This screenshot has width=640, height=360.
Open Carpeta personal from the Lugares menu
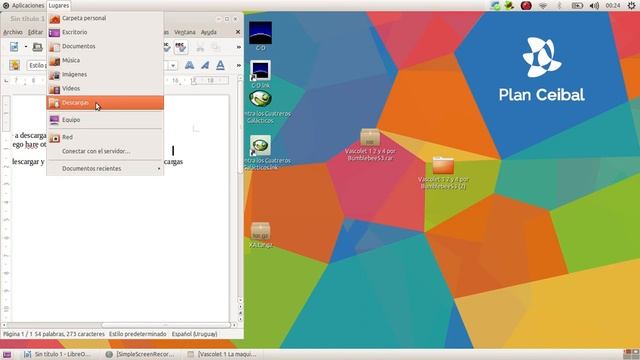point(105,18)
